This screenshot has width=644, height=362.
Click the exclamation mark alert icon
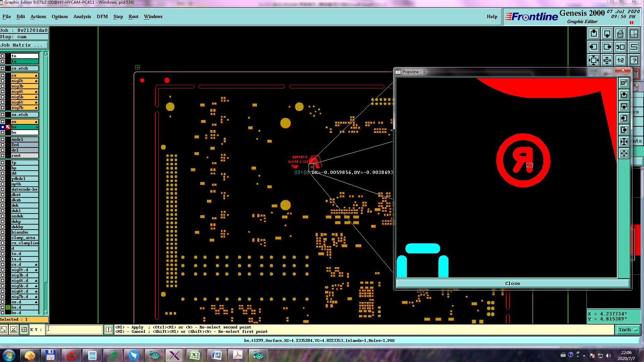[x=109, y=329]
